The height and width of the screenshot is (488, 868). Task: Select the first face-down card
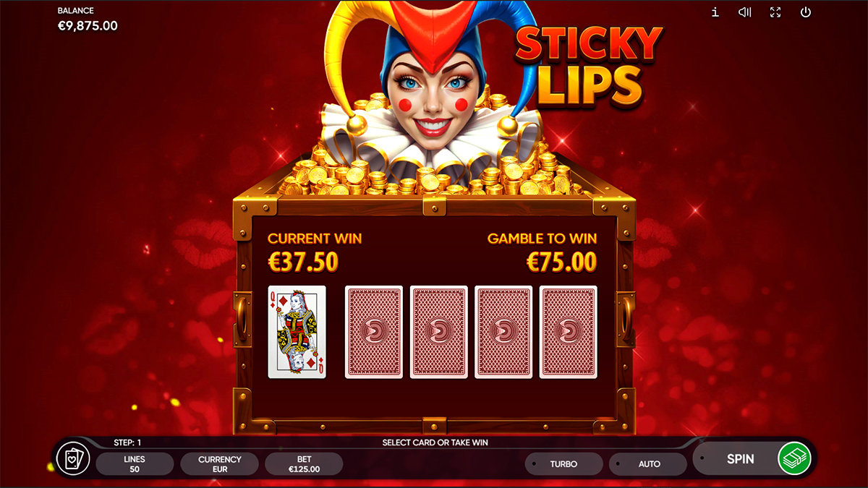(374, 332)
